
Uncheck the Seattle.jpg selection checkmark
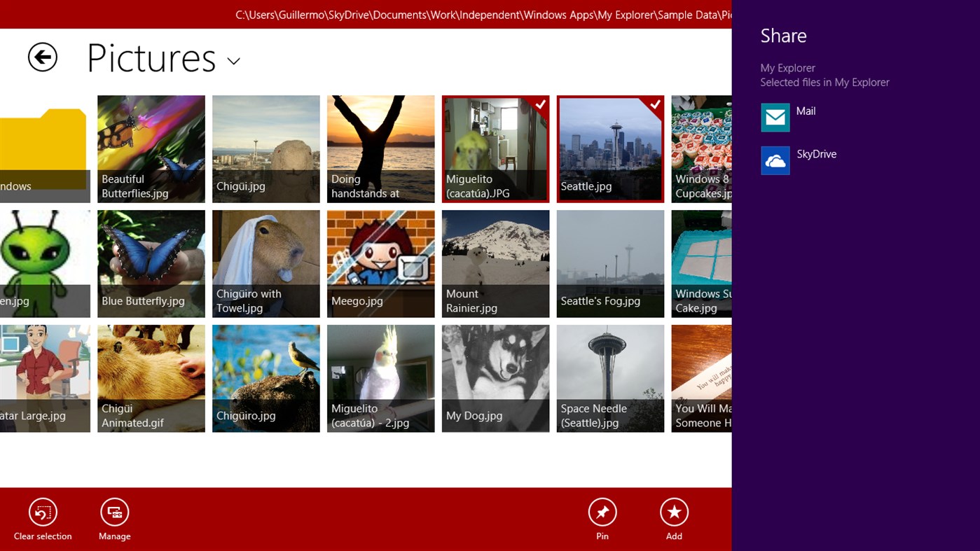click(x=654, y=104)
